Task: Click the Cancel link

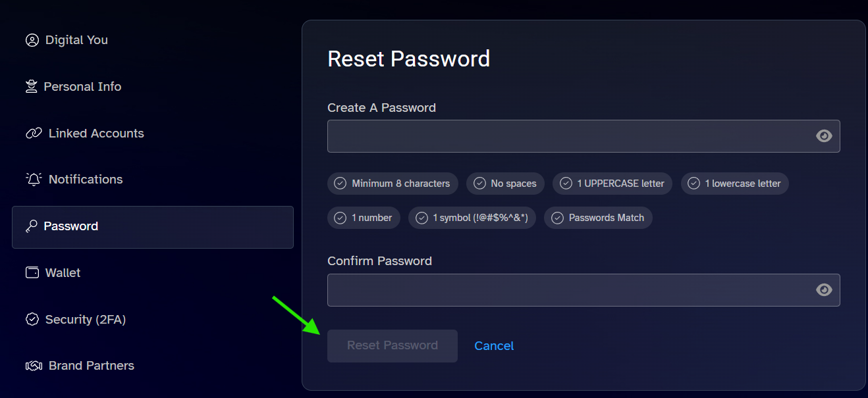Action: point(494,346)
